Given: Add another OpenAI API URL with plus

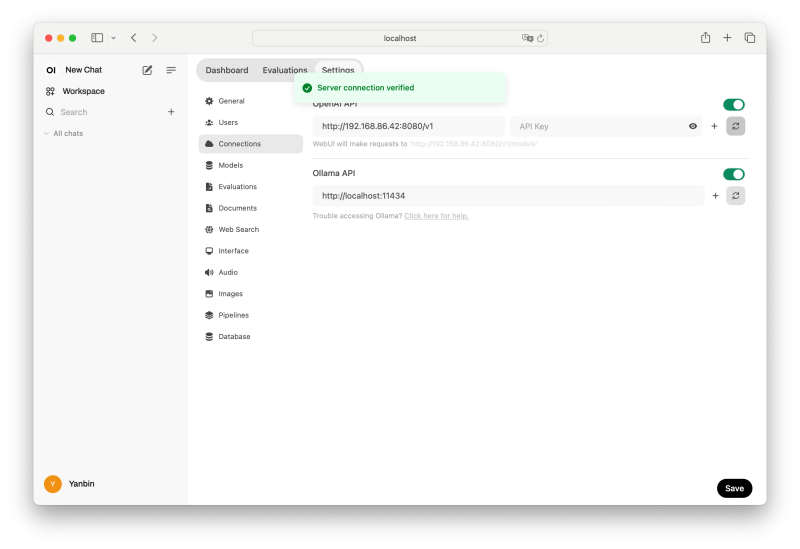Looking at the screenshot, I should click(714, 126).
